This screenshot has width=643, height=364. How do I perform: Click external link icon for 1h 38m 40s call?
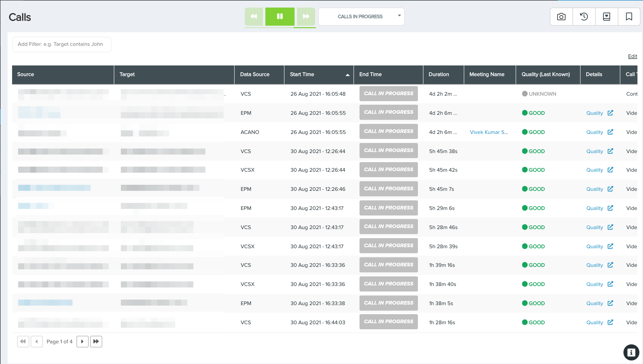pos(610,284)
